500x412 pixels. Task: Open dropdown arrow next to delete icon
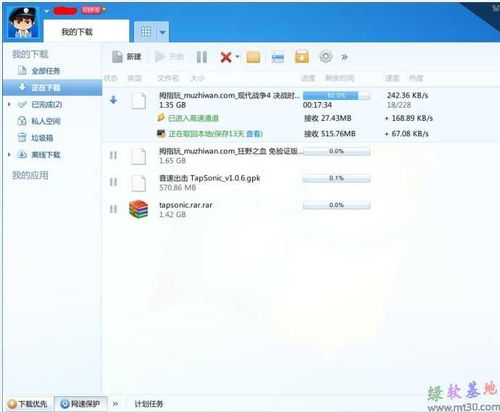(x=237, y=57)
